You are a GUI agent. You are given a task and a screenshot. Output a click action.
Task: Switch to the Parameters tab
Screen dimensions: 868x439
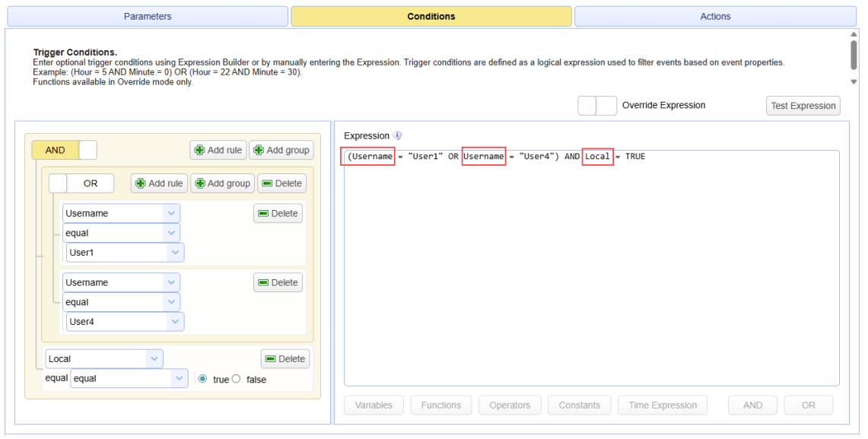(148, 16)
